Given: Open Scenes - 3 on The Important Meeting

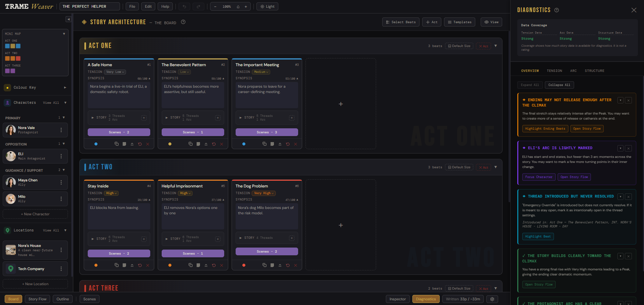Looking at the screenshot, I should coord(267,132).
